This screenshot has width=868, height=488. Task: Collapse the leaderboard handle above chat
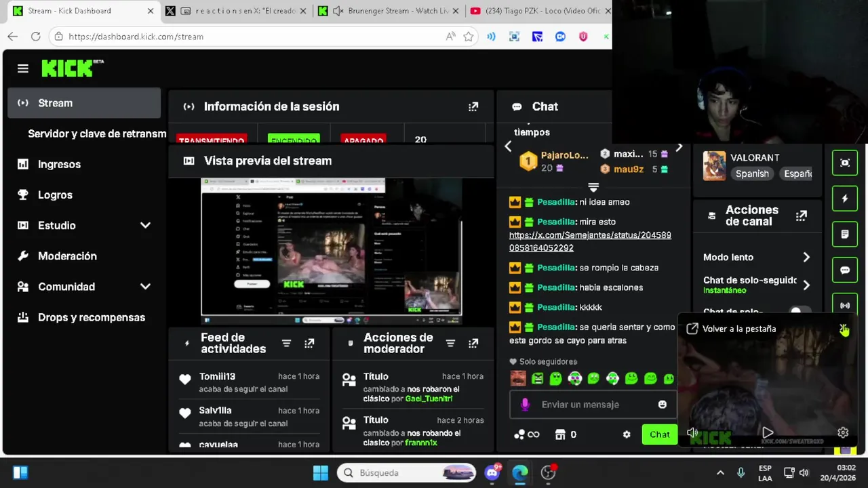coord(593,186)
